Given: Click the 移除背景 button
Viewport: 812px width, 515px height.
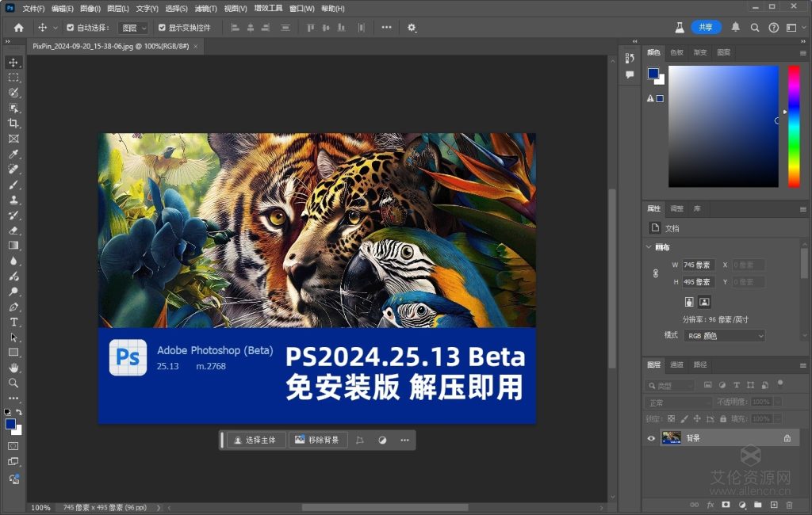Looking at the screenshot, I should (x=317, y=440).
